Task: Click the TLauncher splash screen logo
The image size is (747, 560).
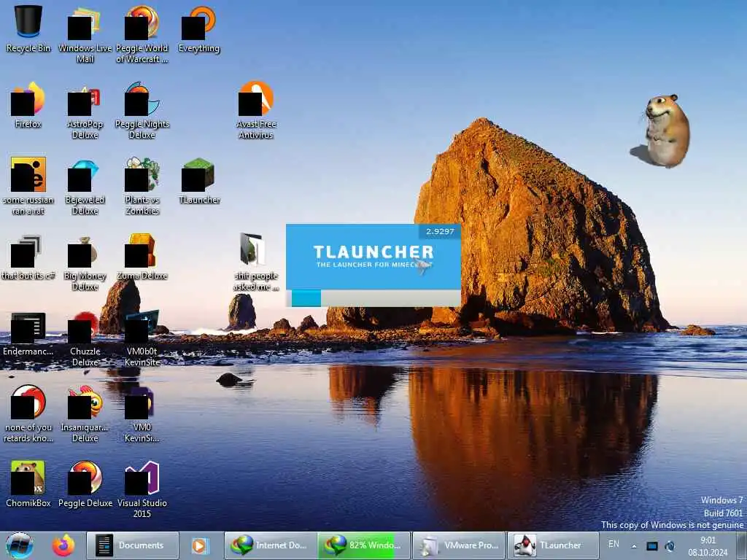Action: tap(373, 256)
